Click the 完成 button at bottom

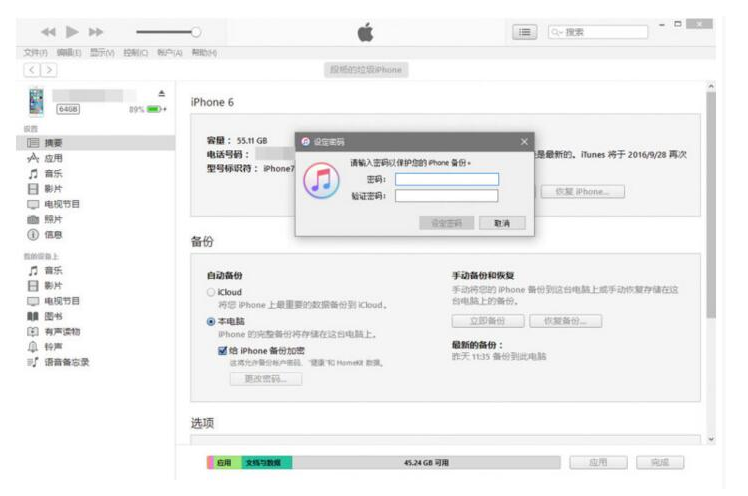tap(660, 463)
